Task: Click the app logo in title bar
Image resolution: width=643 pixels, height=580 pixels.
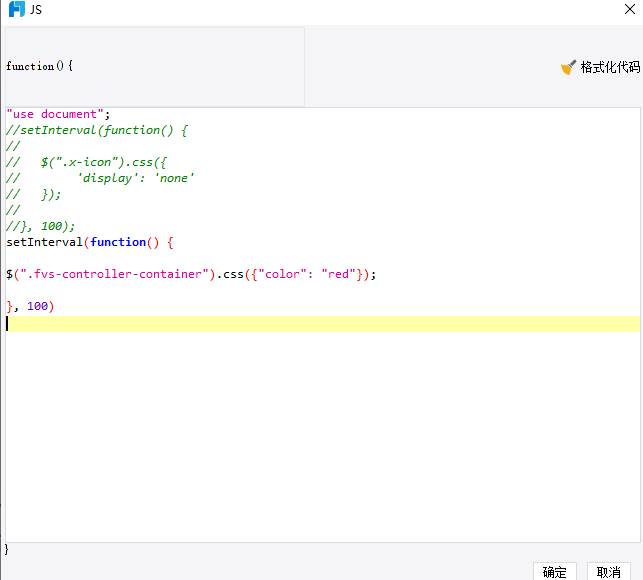Action: click(x=16, y=10)
